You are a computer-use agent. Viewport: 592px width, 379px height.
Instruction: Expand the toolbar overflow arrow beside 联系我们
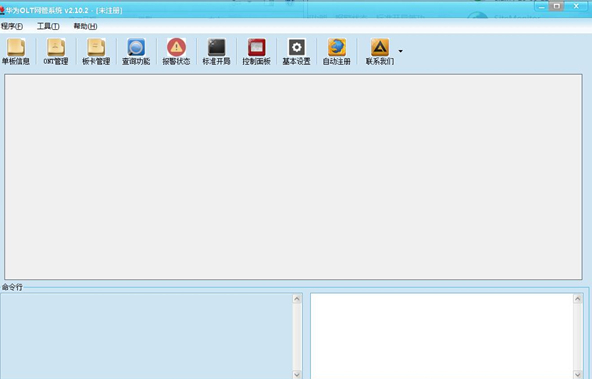401,51
